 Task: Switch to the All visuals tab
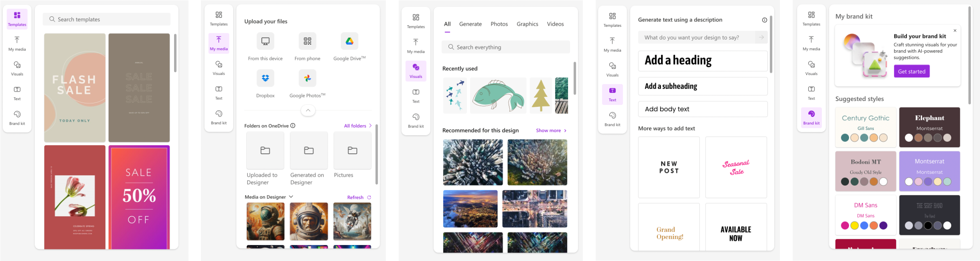tap(447, 24)
